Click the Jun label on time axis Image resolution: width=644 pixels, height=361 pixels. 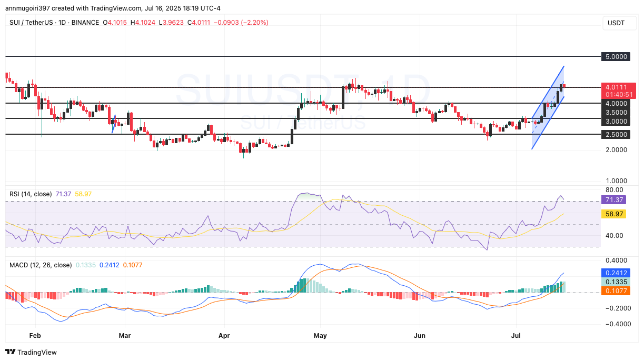pyautogui.click(x=420, y=335)
